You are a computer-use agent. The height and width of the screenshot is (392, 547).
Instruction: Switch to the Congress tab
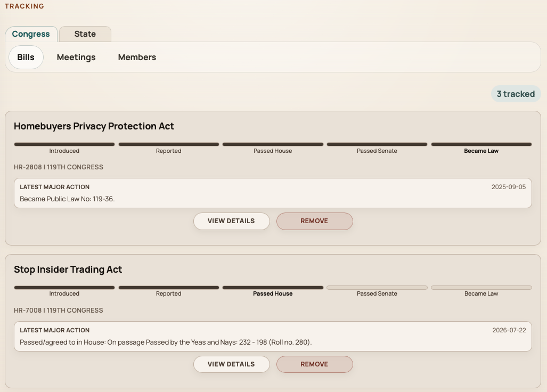[31, 34]
